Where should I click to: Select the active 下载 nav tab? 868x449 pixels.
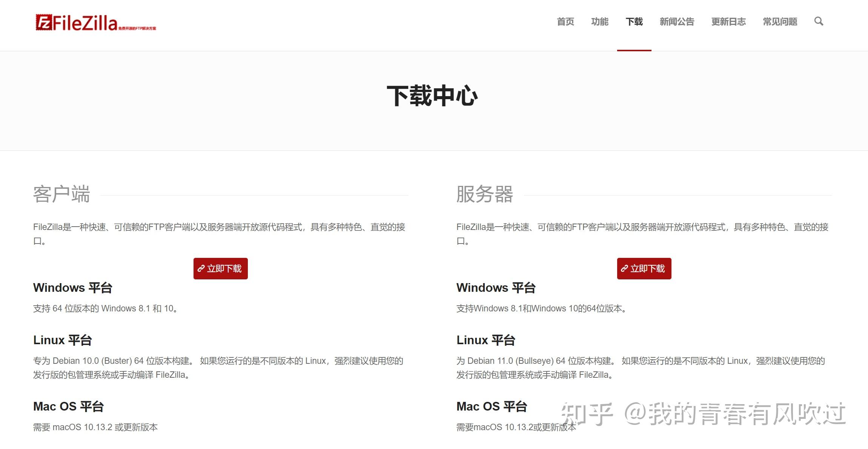tap(634, 22)
